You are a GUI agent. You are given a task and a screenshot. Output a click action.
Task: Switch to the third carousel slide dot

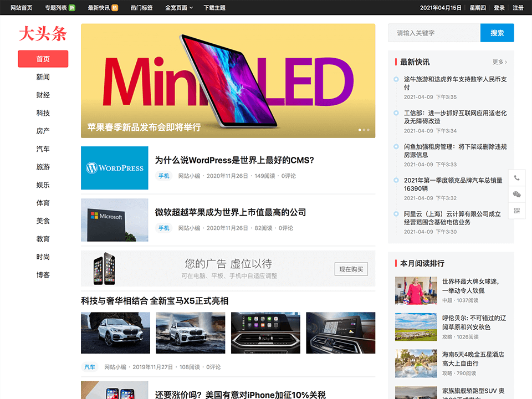369,130
